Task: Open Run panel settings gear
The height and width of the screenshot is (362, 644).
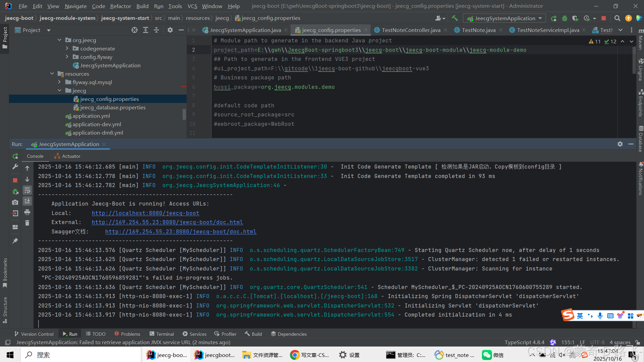Action: pyautogui.click(x=620, y=144)
